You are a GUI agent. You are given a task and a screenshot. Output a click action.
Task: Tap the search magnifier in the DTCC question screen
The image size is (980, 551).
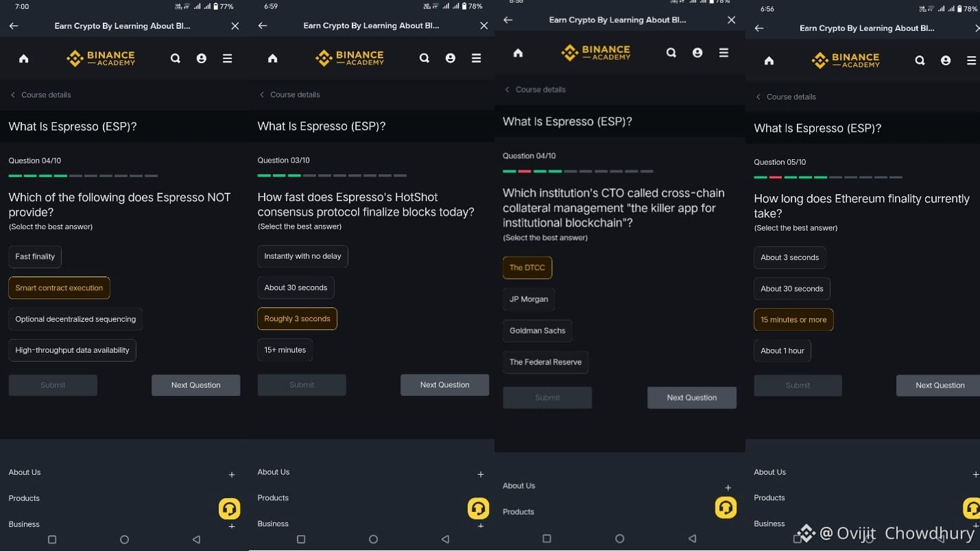[671, 53]
